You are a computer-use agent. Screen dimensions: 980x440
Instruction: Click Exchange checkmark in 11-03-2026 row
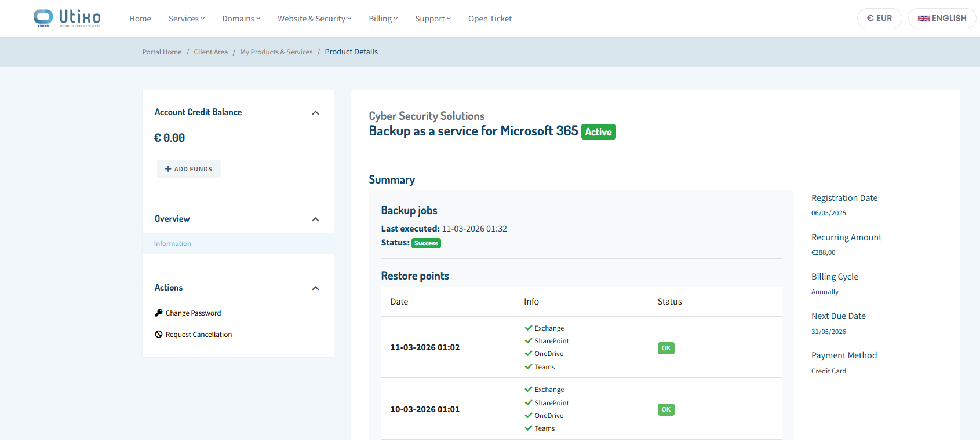528,328
